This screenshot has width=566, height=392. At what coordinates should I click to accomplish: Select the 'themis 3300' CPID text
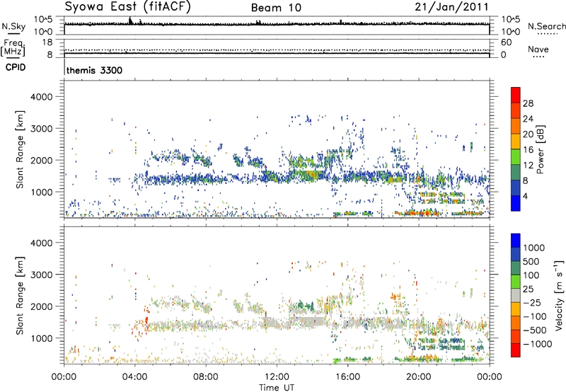click(94, 70)
